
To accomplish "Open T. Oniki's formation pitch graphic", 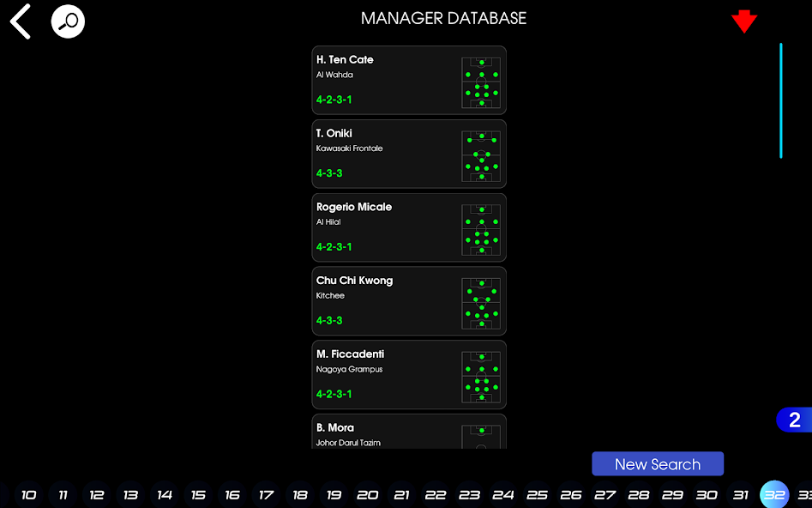I will (481, 154).
